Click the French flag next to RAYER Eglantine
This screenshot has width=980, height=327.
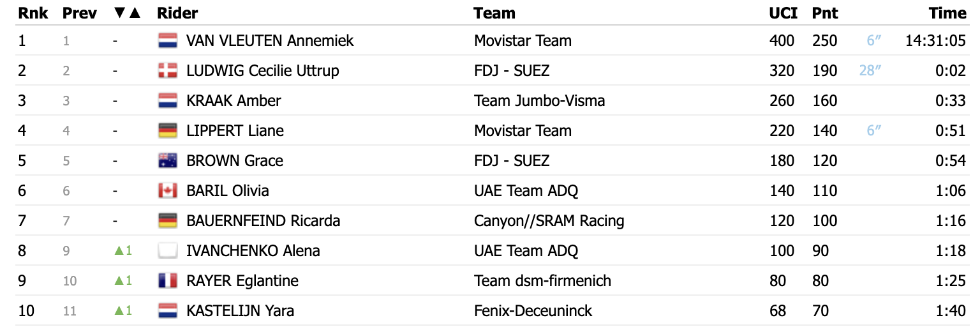tap(167, 281)
